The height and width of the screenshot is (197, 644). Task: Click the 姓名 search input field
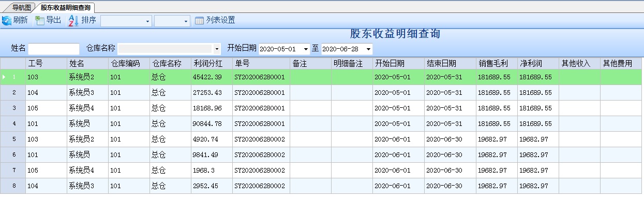(54, 49)
